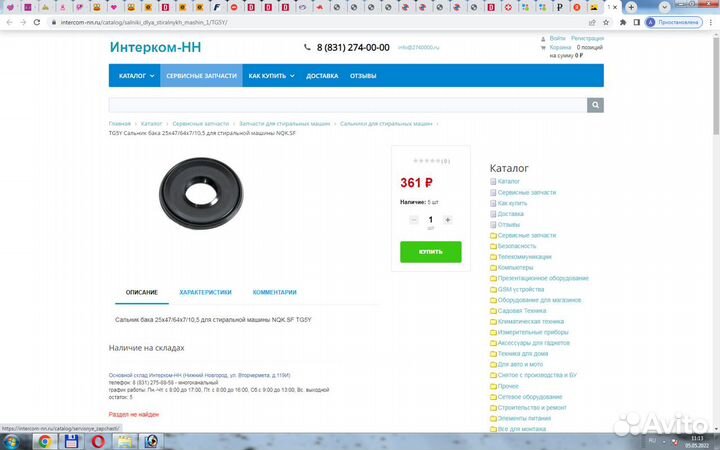The width and height of the screenshot is (720, 450).
Task: Click the Windows Start button
Action: pos(13,440)
